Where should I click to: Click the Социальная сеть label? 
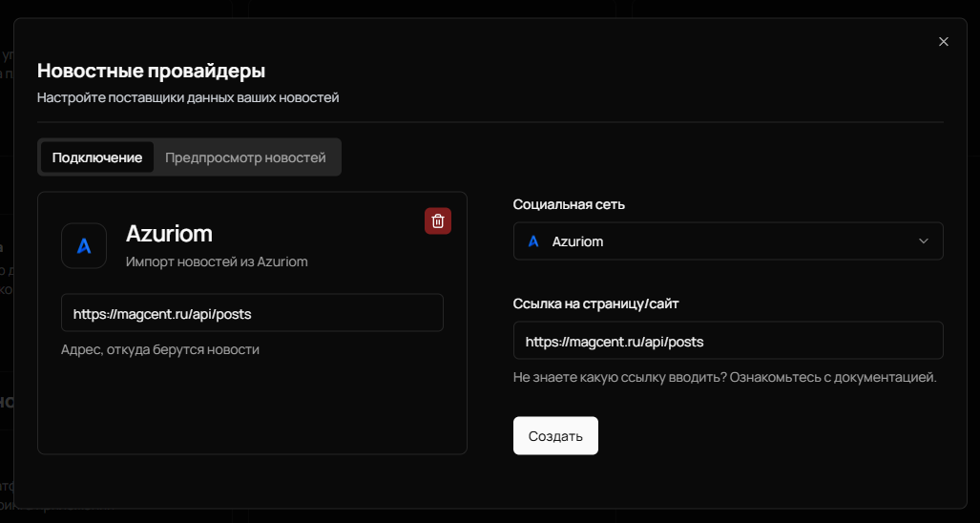coord(568,205)
